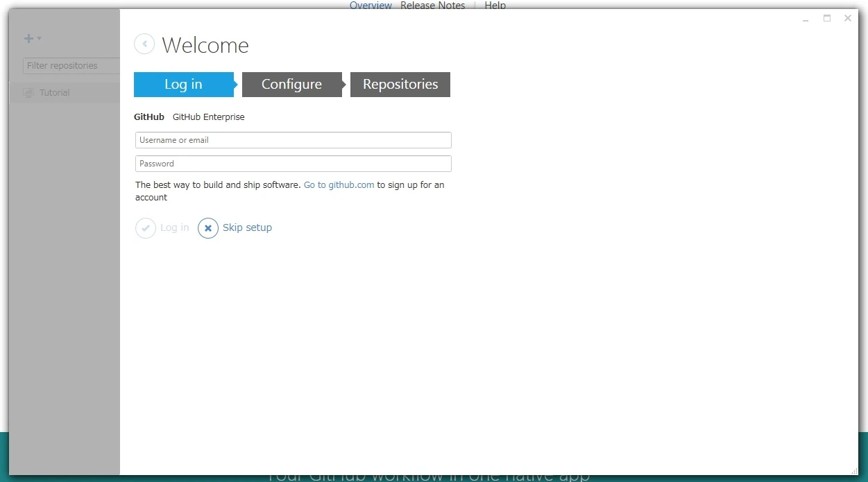
Task: Open Release Notes link in the background page
Action: (x=433, y=5)
